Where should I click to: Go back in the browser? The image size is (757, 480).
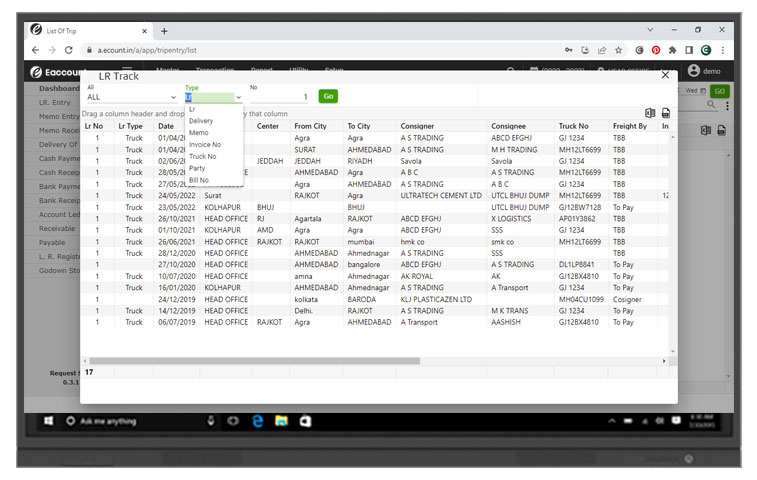(x=35, y=50)
